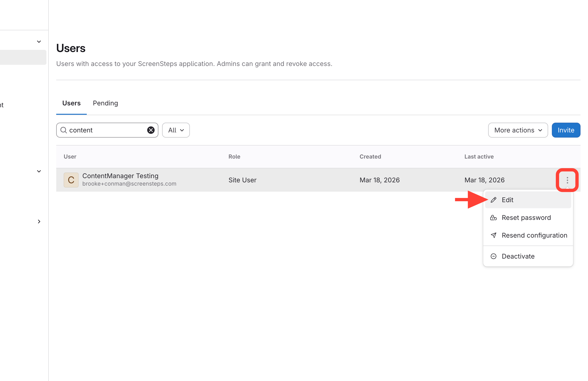
Task: Open the All filter dropdown
Action: pyautogui.click(x=176, y=130)
